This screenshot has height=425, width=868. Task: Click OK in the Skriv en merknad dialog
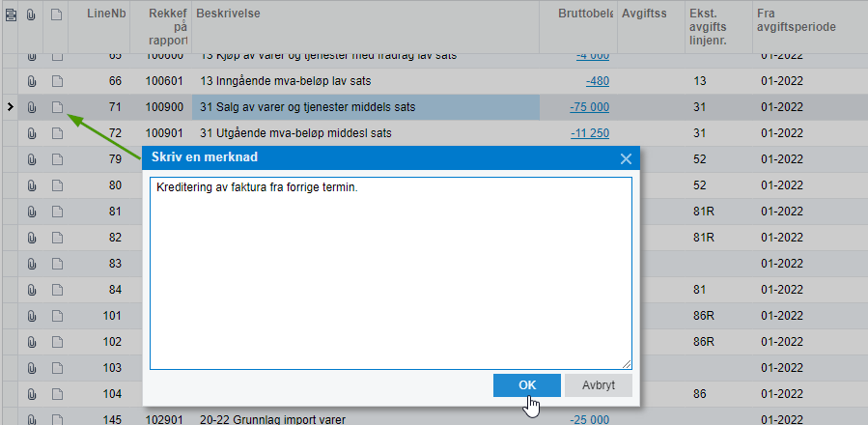[527, 385]
